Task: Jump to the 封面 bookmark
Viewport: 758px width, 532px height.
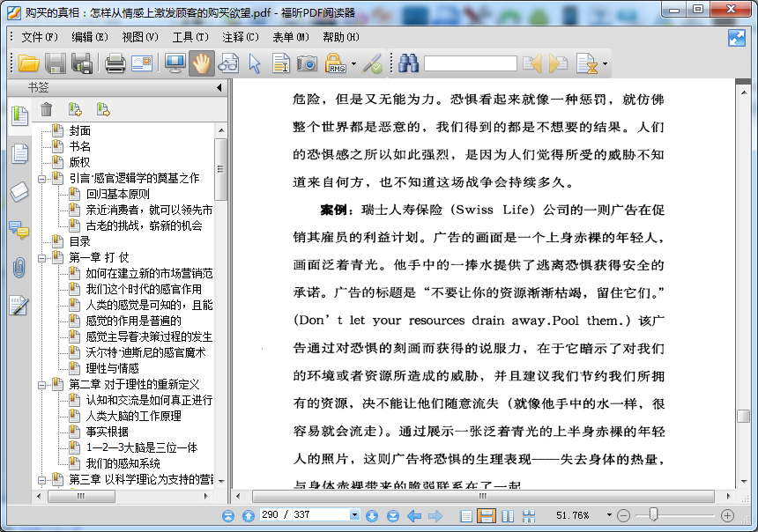Action: pyautogui.click(x=79, y=130)
